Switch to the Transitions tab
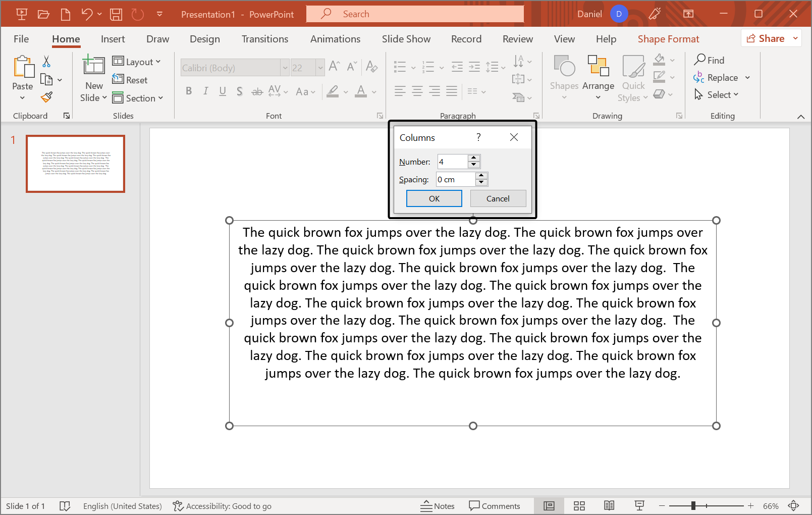This screenshot has height=515, width=812. (264, 39)
